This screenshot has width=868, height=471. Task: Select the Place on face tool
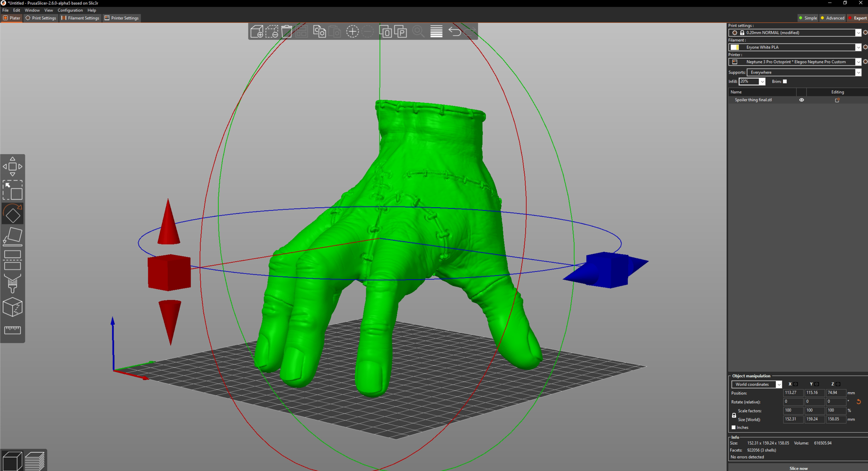[12, 237]
